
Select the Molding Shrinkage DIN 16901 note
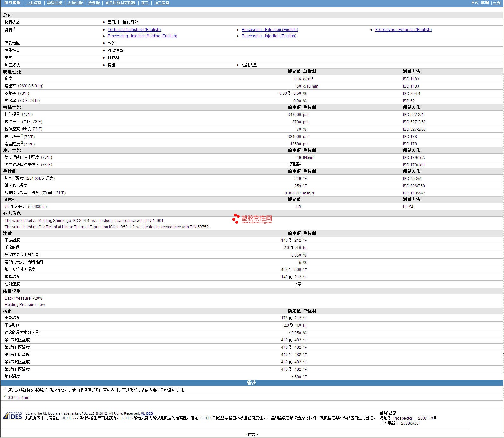[x=85, y=221]
